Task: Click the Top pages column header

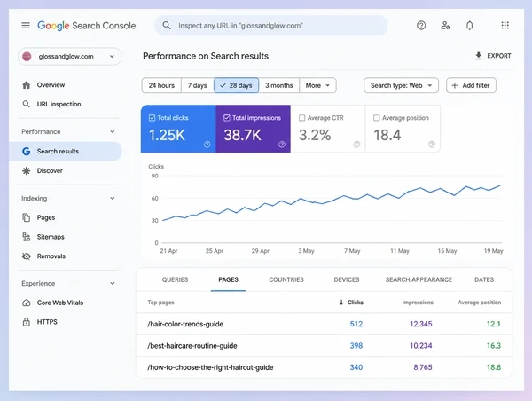Action: click(160, 303)
